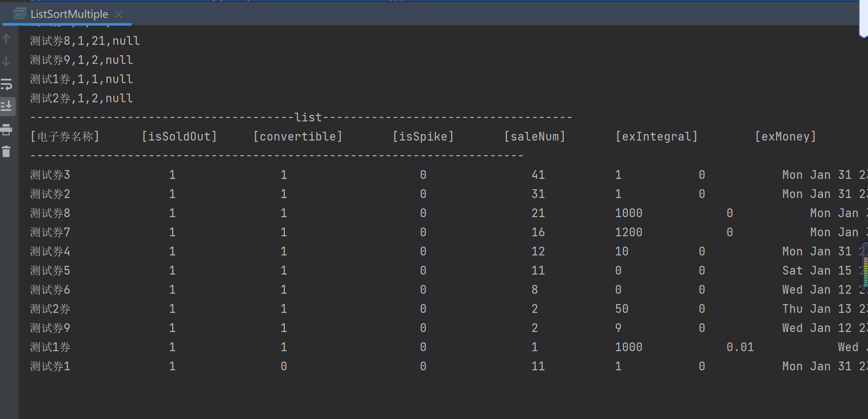Click the 测试券3 row in the list output

pyautogui.click(x=49, y=174)
